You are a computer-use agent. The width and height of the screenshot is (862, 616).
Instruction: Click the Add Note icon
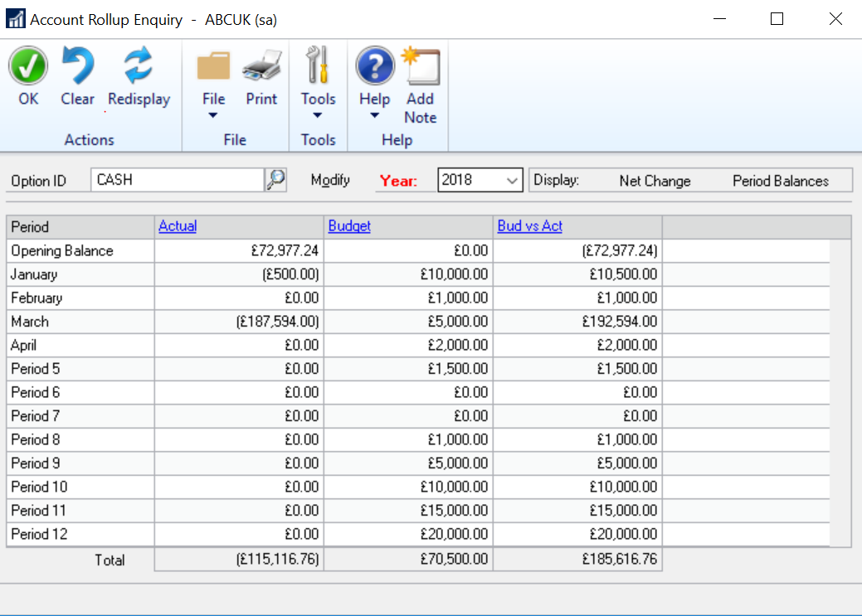[420, 66]
